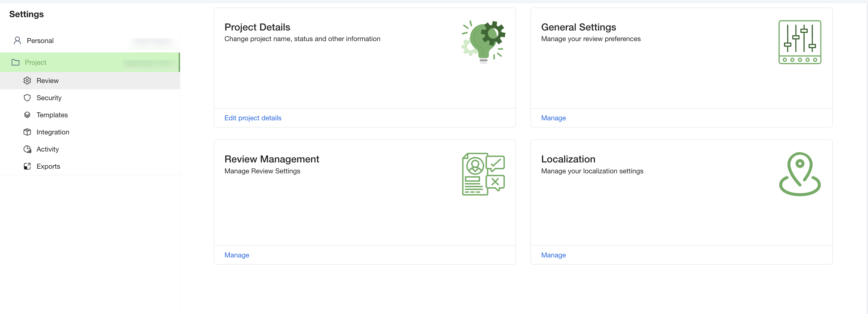Open Manage link under Review Management

[x=237, y=255]
